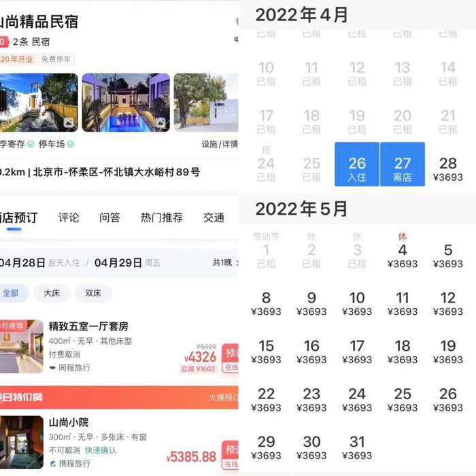Open the 共1晚 night count selector

tap(225, 262)
